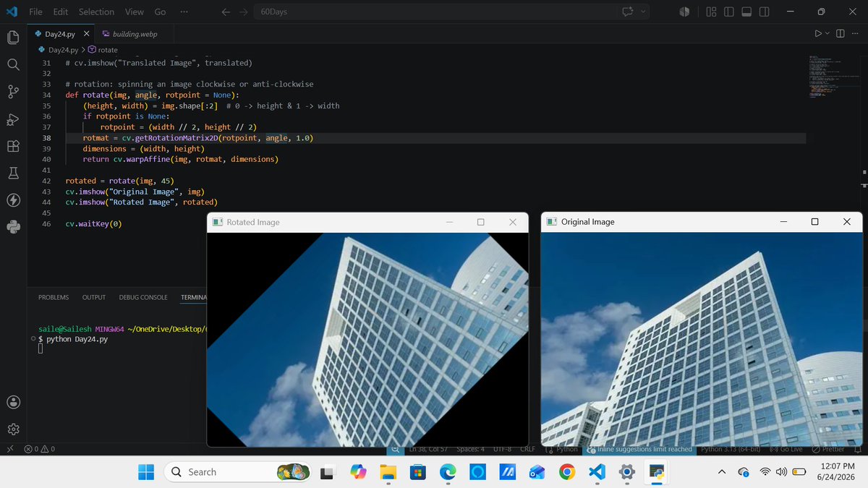This screenshot has height=488, width=868.
Task: Click the taskbar Search box
Action: 237,472
